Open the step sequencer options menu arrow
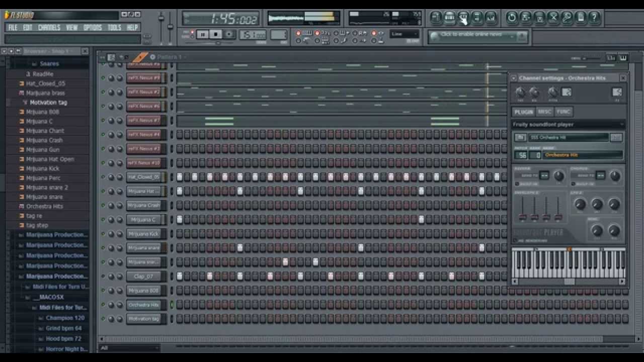This screenshot has height=362, width=644. (x=103, y=57)
